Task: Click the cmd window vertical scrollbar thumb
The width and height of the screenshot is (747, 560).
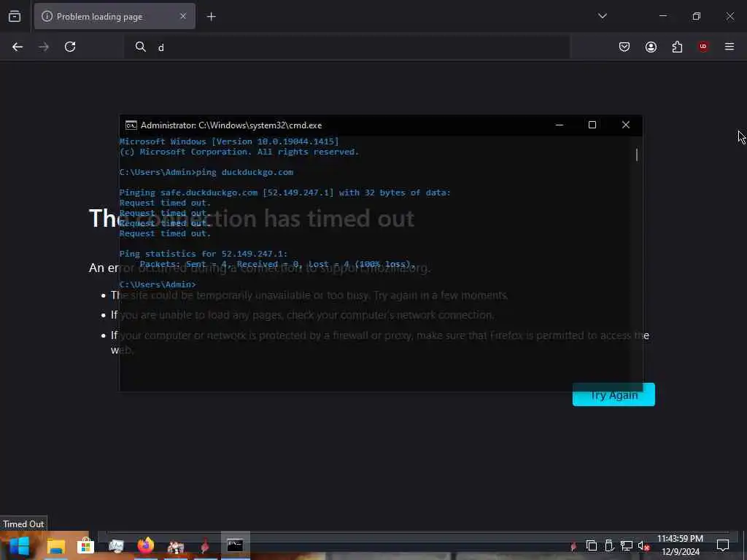Action: [x=636, y=155]
